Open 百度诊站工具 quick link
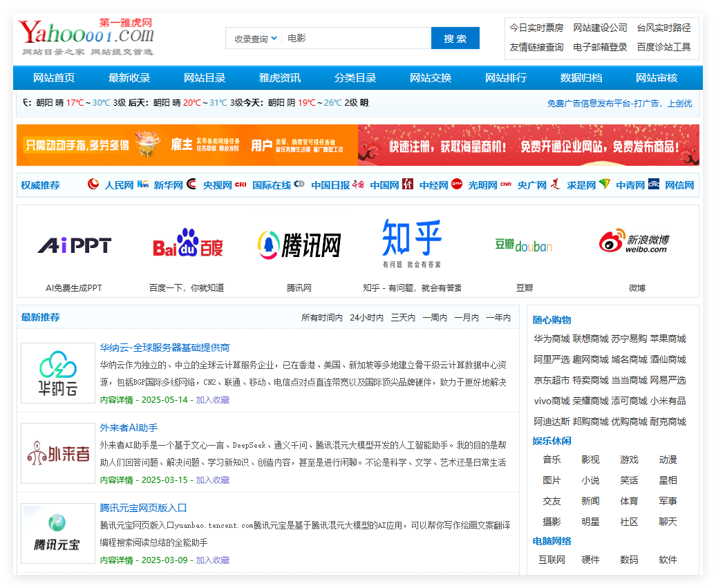The height and width of the screenshot is (588, 716). pyautogui.click(x=664, y=47)
